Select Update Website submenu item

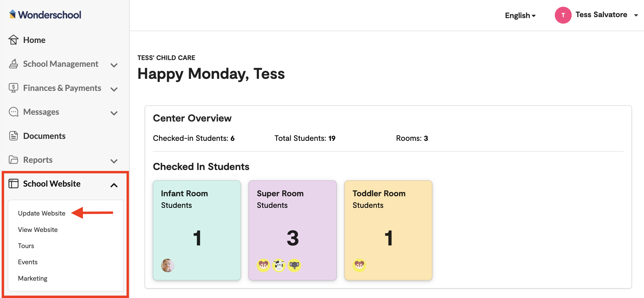tap(41, 213)
